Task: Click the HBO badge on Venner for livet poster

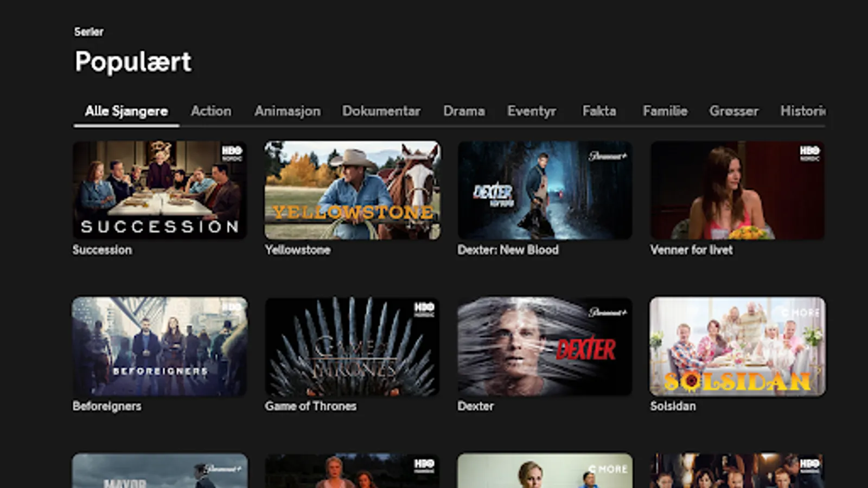Action: point(809,152)
